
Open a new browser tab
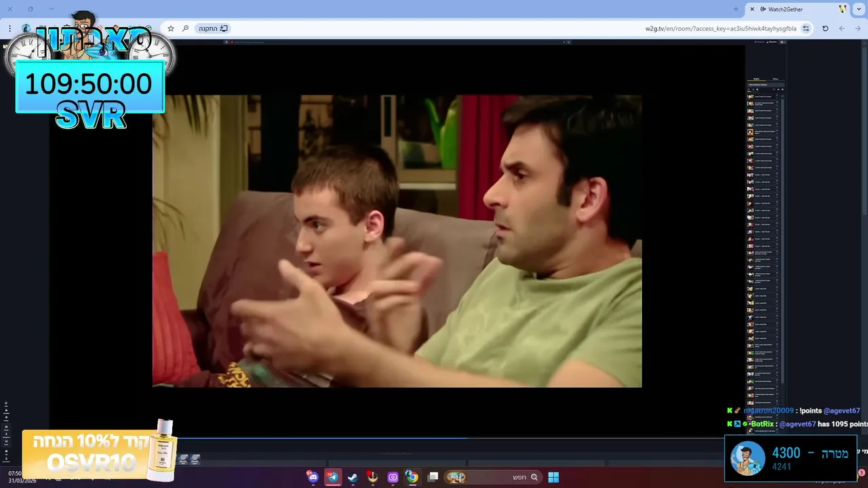[736, 9]
